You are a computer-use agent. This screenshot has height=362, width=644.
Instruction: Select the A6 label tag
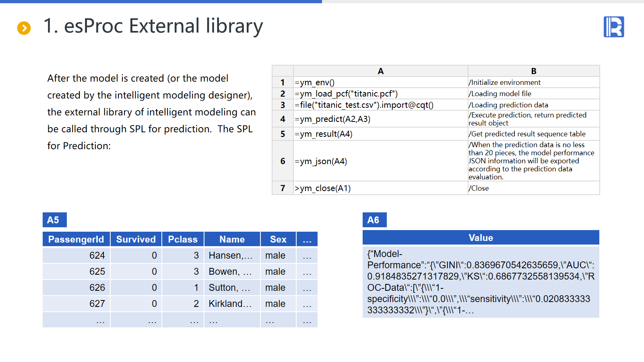(374, 220)
